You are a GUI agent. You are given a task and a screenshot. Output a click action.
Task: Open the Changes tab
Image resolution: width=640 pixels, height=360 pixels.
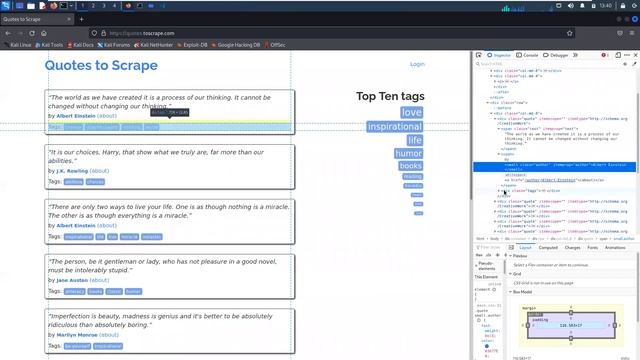[x=572, y=247]
